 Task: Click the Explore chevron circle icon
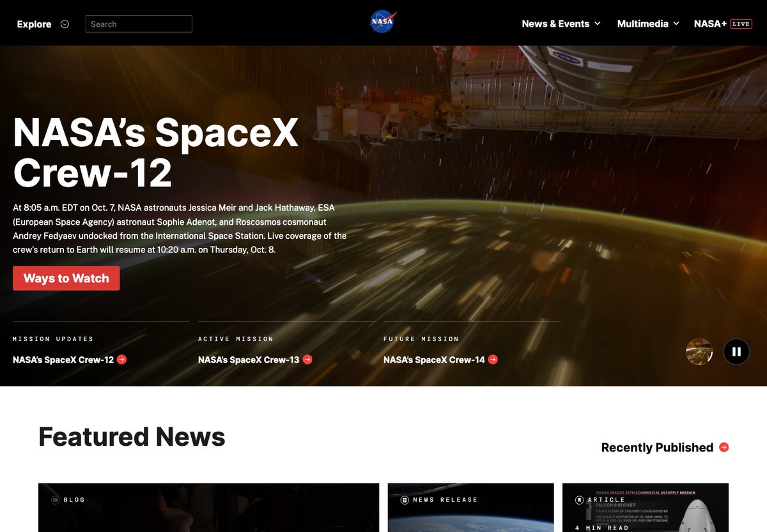tap(65, 24)
